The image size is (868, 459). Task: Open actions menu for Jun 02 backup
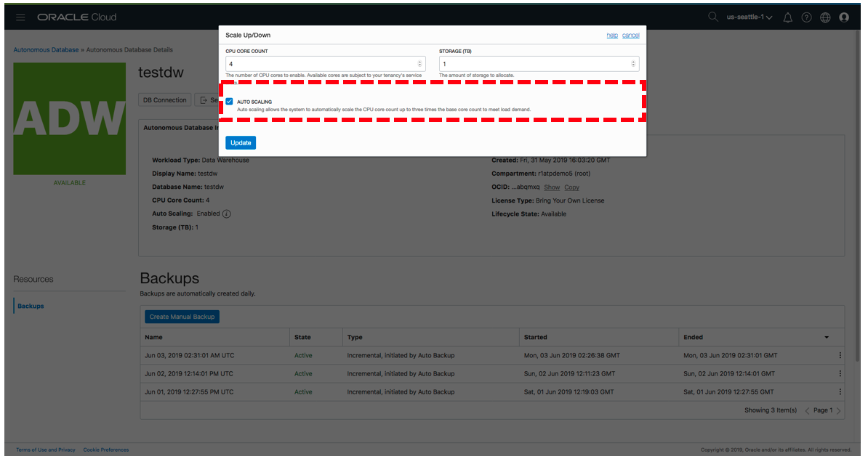(840, 374)
